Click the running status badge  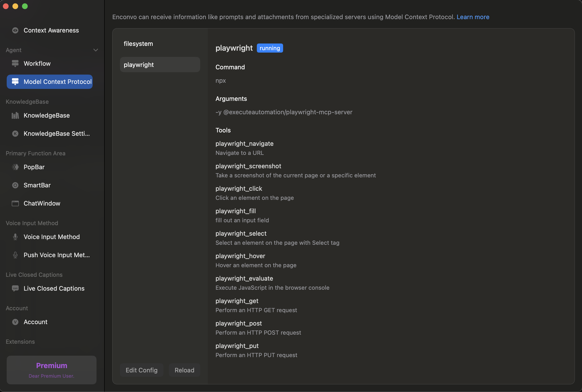pyautogui.click(x=270, y=48)
